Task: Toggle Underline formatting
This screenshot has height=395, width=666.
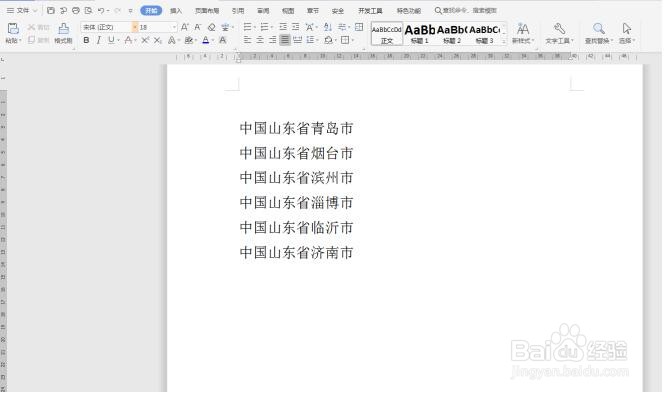Action: click(111, 40)
